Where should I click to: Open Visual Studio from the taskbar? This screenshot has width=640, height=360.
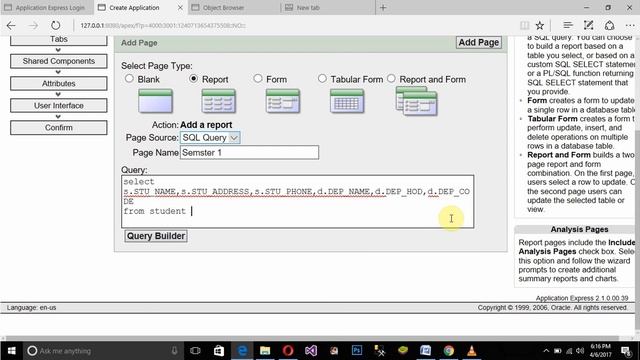click(311, 351)
